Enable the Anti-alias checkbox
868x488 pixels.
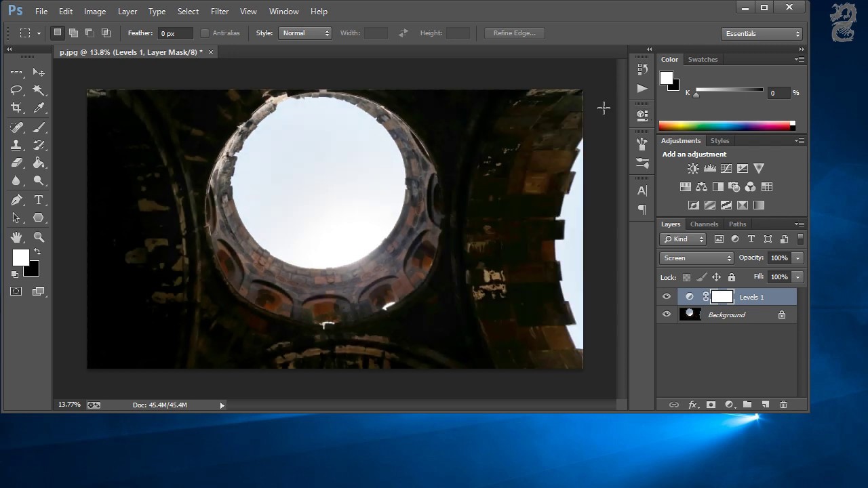pyautogui.click(x=204, y=33)
